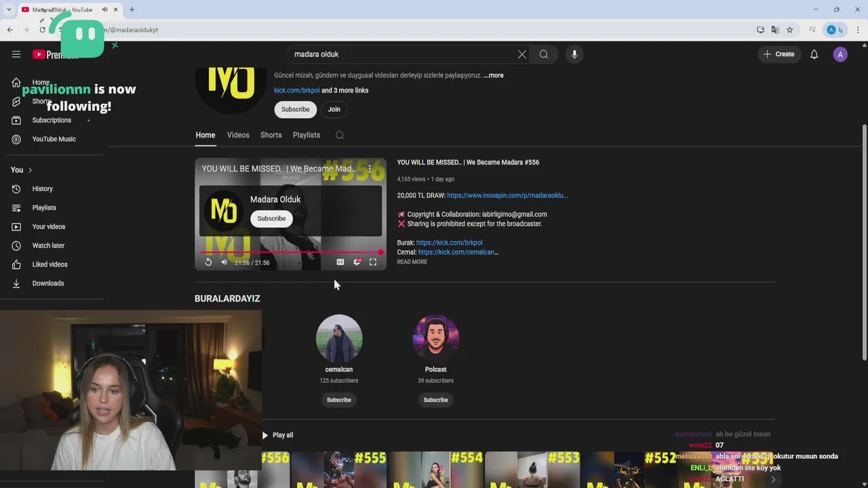Go back with the browser back arrow
This screenshot has height=488, width=868.
coord(9,30)
